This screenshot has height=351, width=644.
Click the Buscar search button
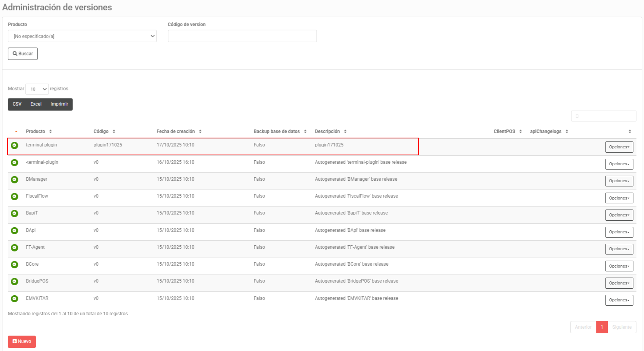[23, 54]
